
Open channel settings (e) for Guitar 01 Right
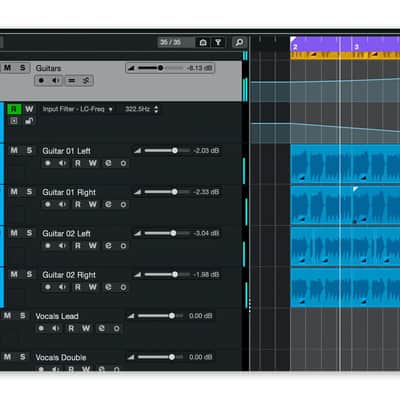tap(108, 204)
